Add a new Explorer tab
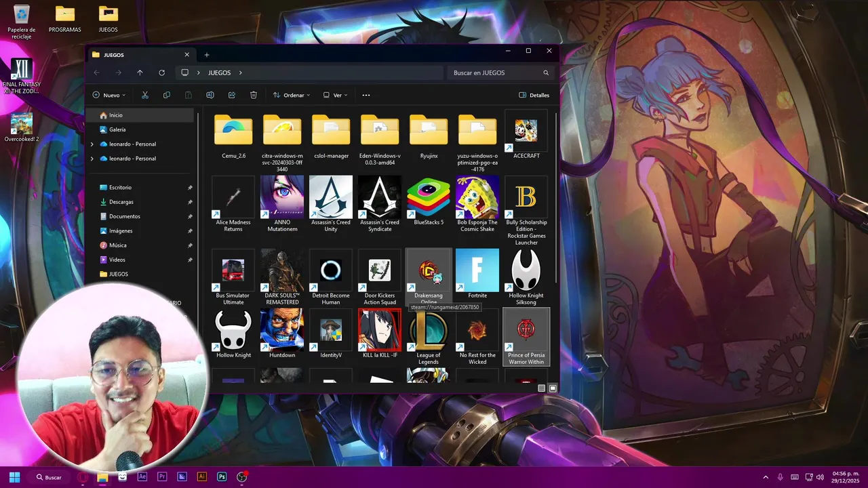 (x=207, y=55)
